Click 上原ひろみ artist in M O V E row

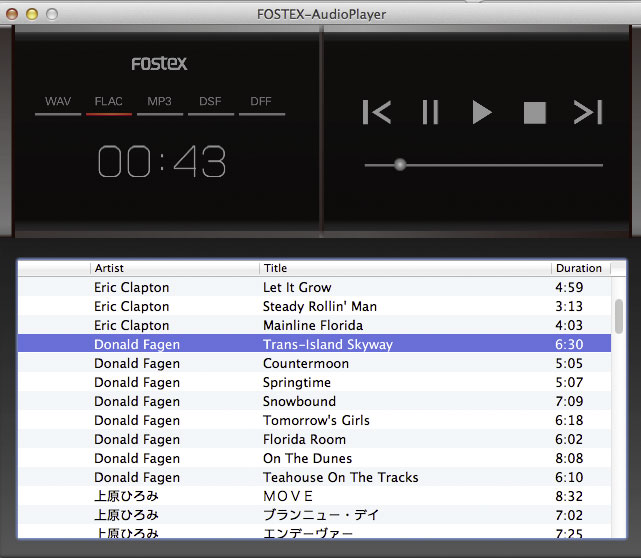[126, 496]
